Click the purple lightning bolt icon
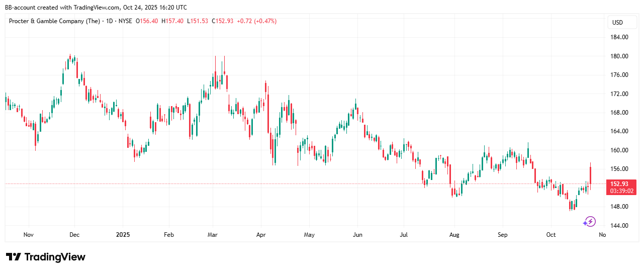Screen dimensions: 644x272 (x=589, y=222)
